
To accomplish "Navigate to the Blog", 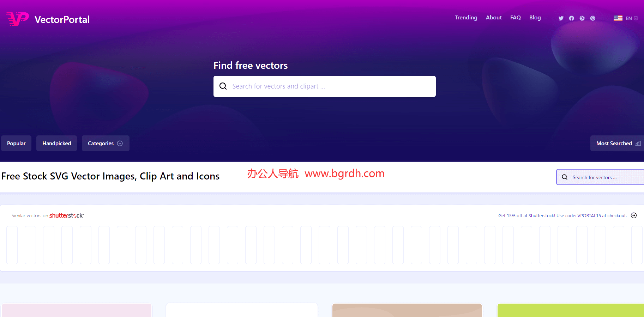I will tap(535, 18).
